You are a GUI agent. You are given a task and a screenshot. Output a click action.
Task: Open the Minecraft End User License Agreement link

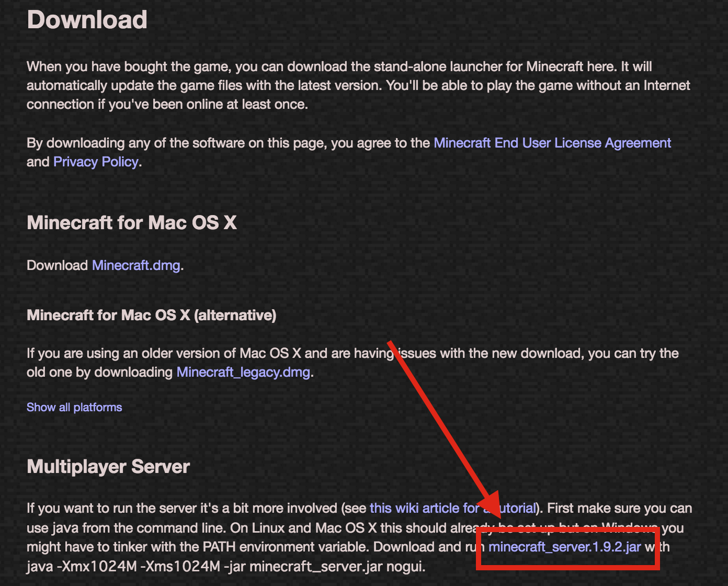point(552,143)
